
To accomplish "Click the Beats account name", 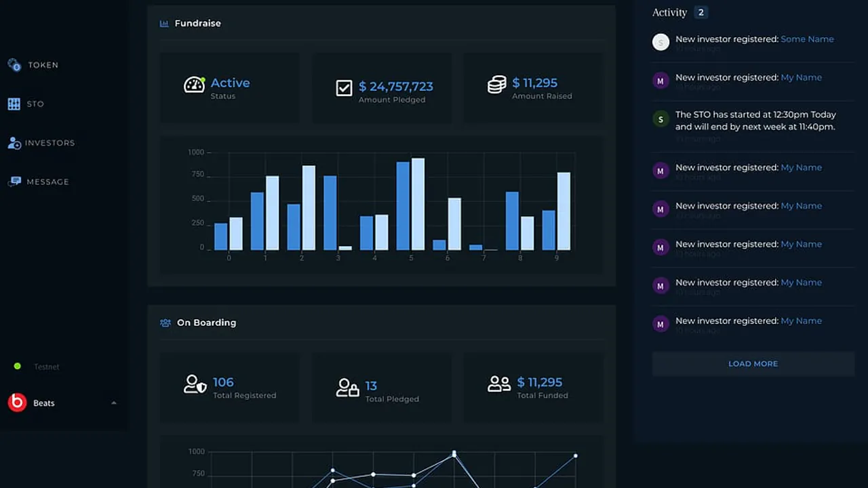I will (44, 403).
